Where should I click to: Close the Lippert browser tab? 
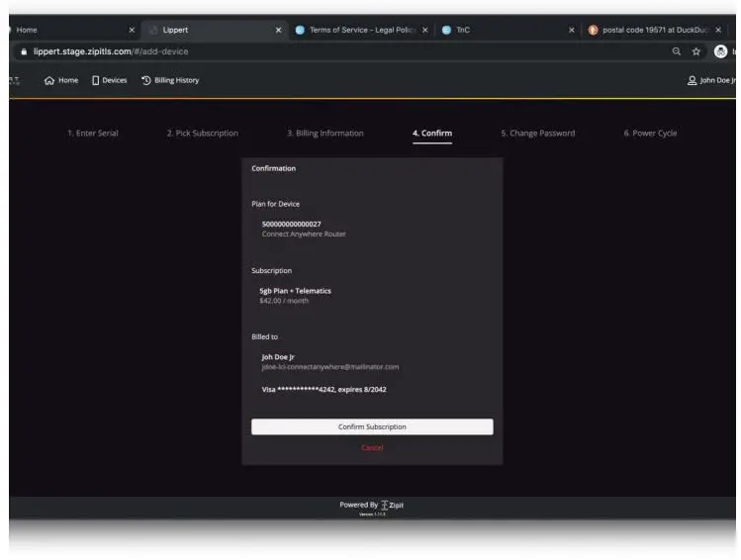tap(278, 30)
